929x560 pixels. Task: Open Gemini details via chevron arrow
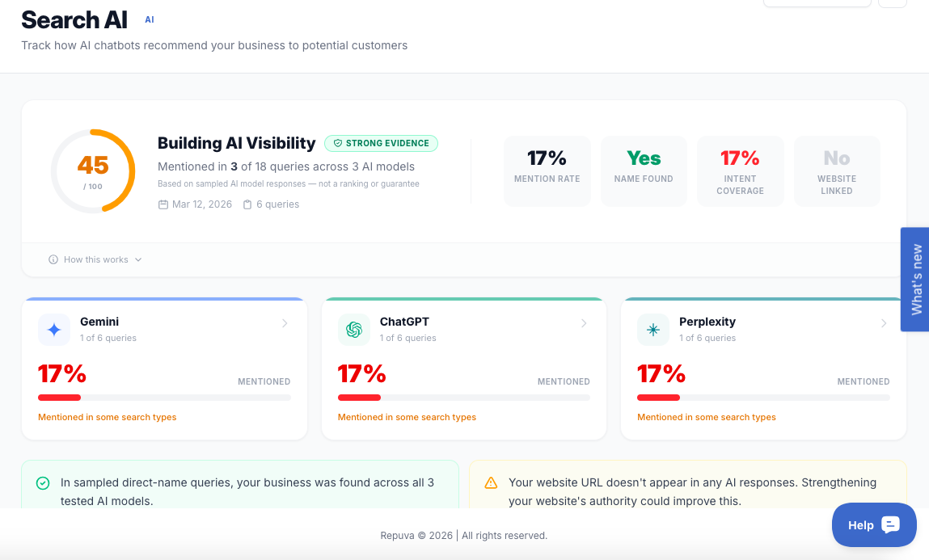point(285,323)
